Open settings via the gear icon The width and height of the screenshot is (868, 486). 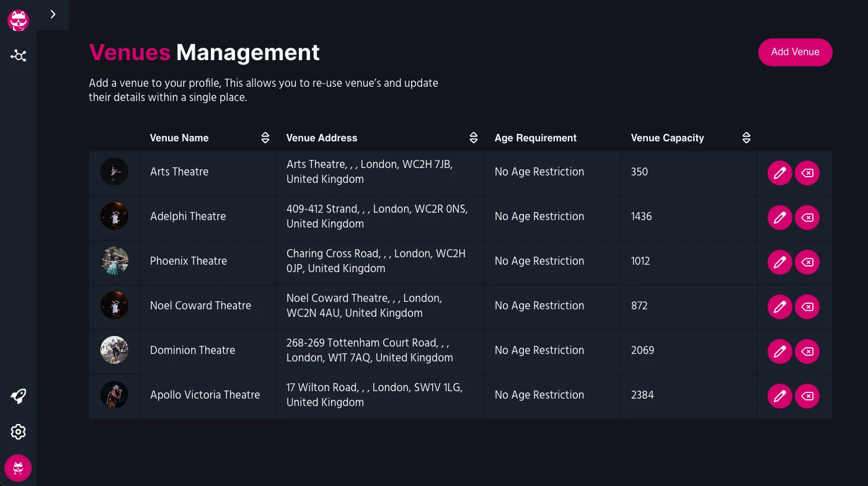coord(18,432)
